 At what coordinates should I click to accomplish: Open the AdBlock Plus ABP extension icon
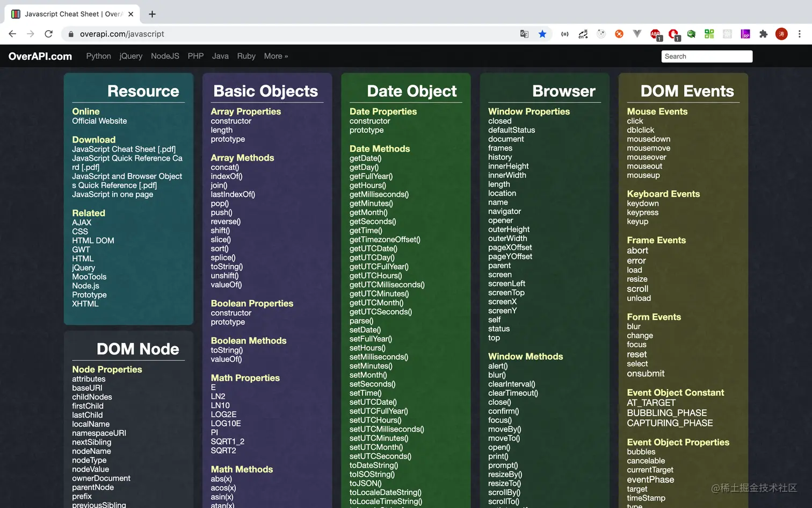pyautogui.click(x=656, y=34)
